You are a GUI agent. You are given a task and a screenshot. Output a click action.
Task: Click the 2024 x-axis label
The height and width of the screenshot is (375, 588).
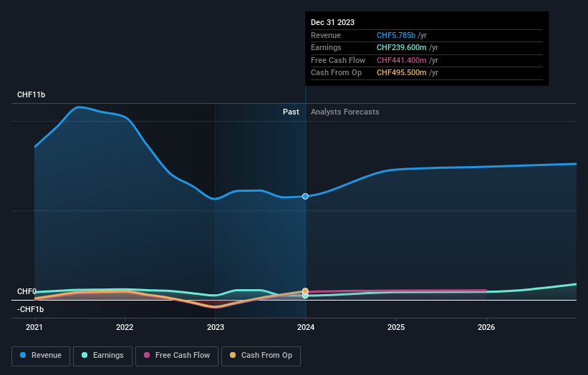tap(306, 327)
